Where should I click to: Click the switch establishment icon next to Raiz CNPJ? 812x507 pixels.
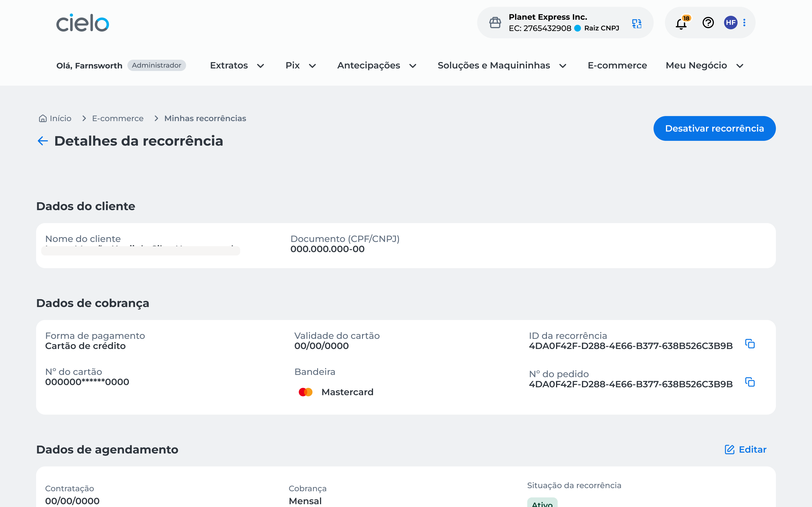point(637,23)
